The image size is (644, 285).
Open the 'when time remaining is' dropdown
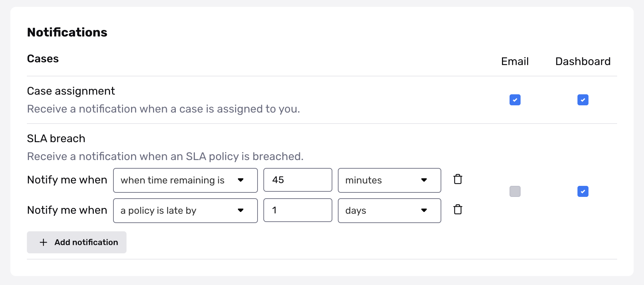tap(185, 180)
